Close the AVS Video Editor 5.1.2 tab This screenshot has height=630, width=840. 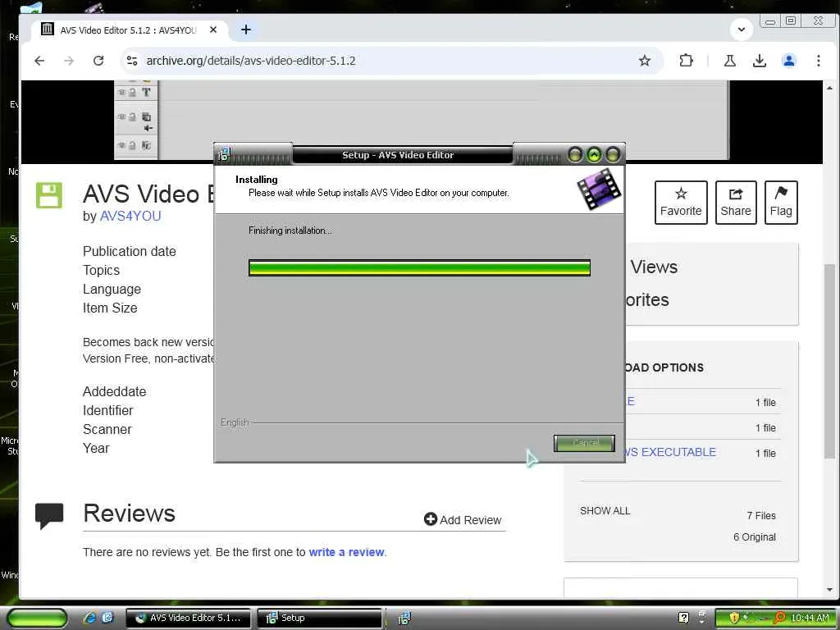[x=213, y=30]
